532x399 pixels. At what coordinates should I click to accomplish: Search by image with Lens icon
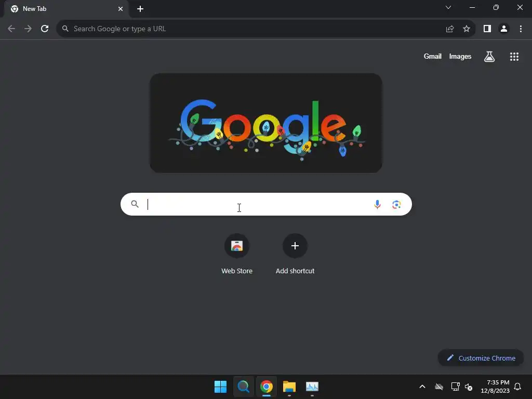point(396,204)
